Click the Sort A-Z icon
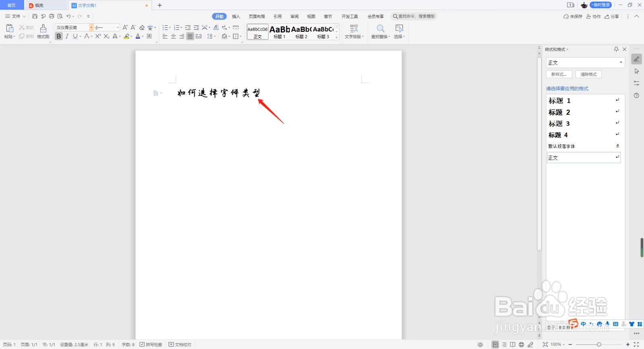 (216, 27)
